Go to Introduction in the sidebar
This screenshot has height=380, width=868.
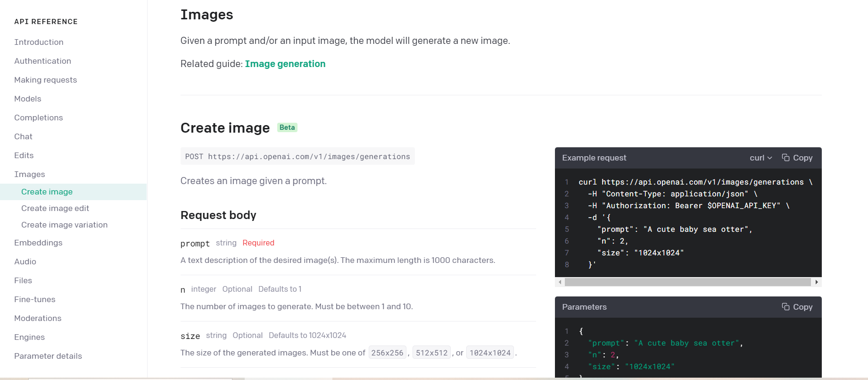click(x=39, y=42)
